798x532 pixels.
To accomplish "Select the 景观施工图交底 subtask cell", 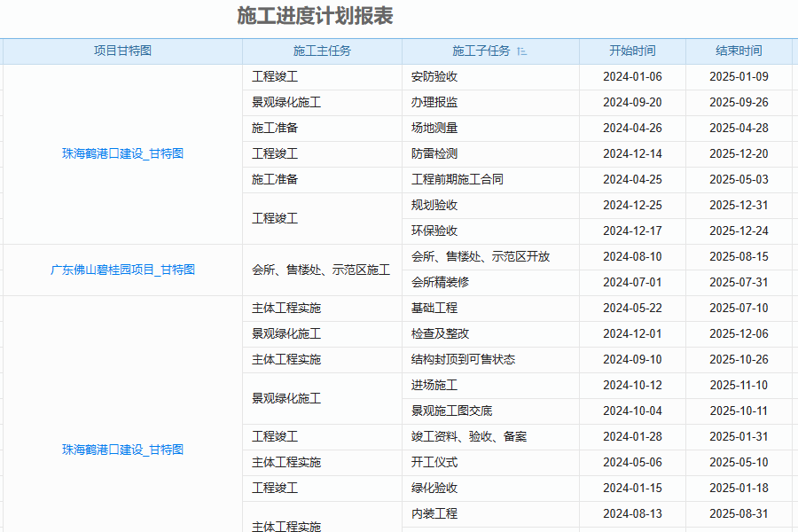I will coord(490,411).
